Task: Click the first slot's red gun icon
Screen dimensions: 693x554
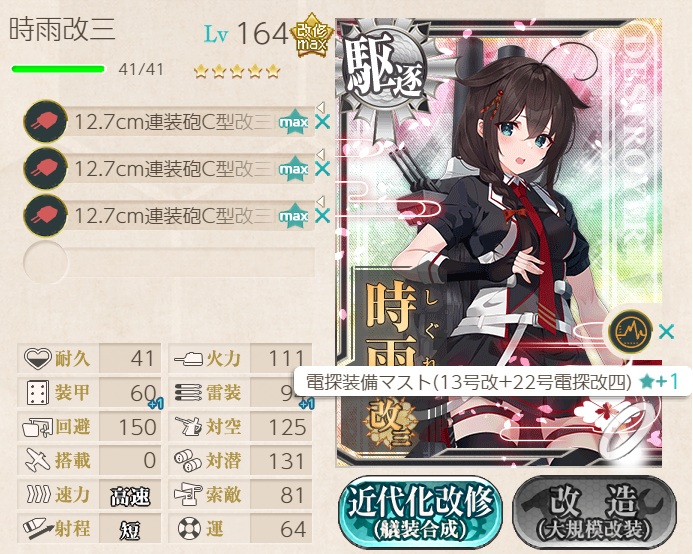Action: (45, 121)
